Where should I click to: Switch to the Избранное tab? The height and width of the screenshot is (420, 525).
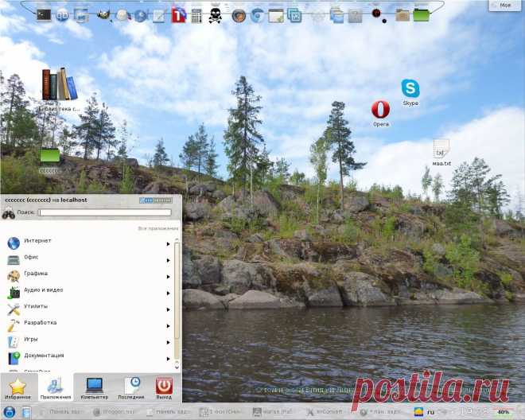tap(18, 387)
